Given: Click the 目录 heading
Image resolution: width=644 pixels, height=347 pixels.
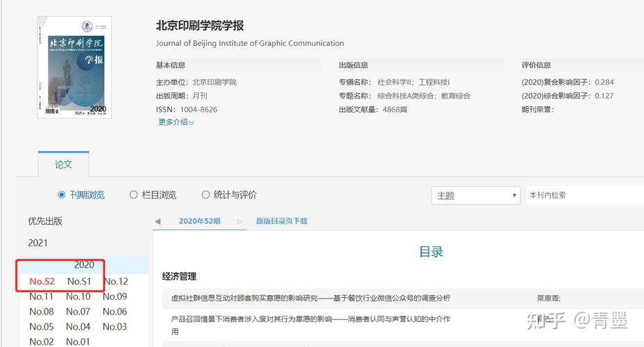Looking at the screenshot, I should pos(431,252).
